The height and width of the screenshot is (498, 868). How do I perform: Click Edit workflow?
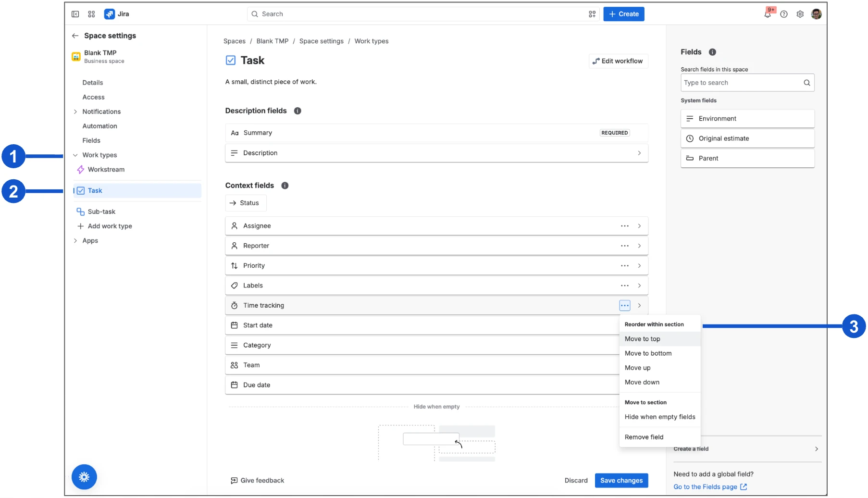(618, 61)
